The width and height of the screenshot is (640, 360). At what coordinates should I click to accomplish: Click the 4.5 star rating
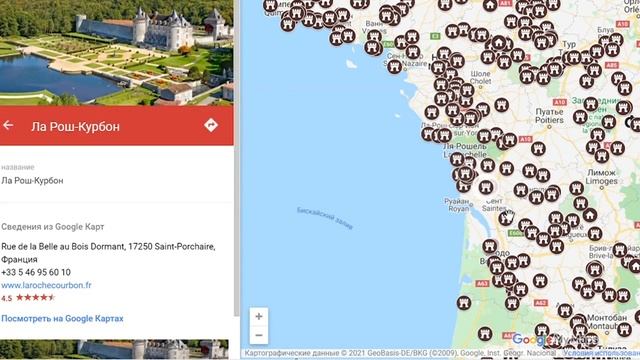click(28, 298)
